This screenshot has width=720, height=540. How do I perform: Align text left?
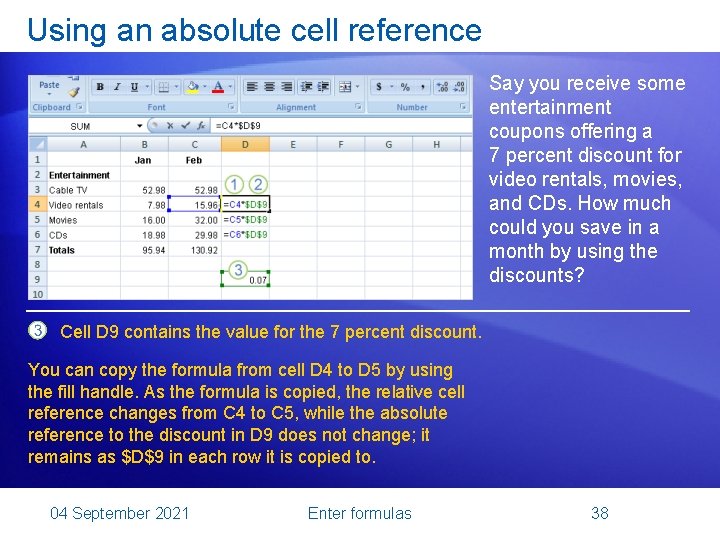click(x=252, y=86)
